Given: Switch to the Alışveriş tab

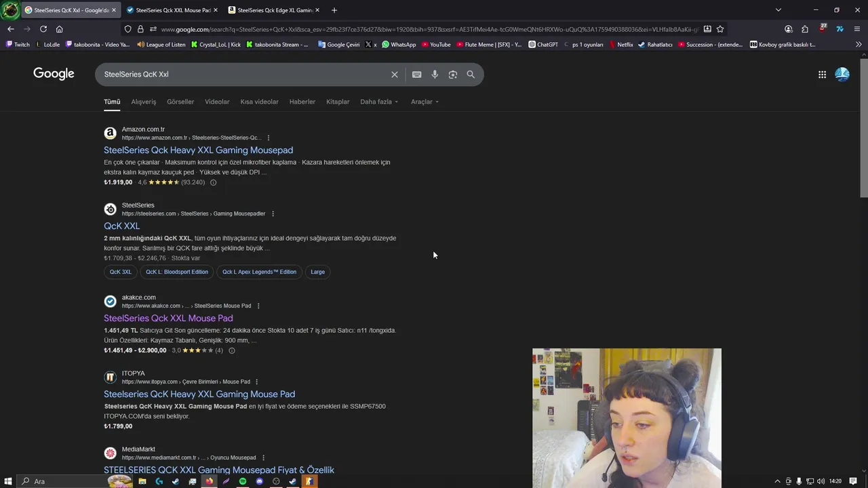Looking at the screenshot, I should [144, 102].
